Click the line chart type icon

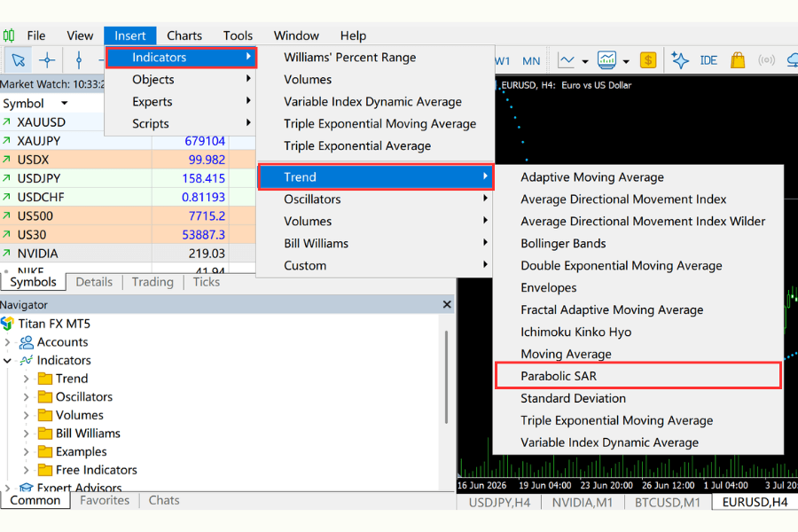coord(566,60)
